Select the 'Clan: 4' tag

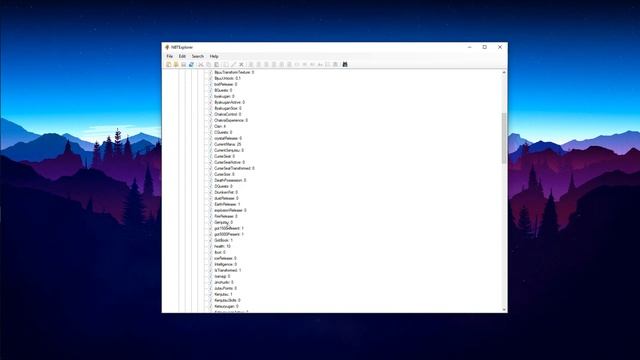tap(220, 127)
